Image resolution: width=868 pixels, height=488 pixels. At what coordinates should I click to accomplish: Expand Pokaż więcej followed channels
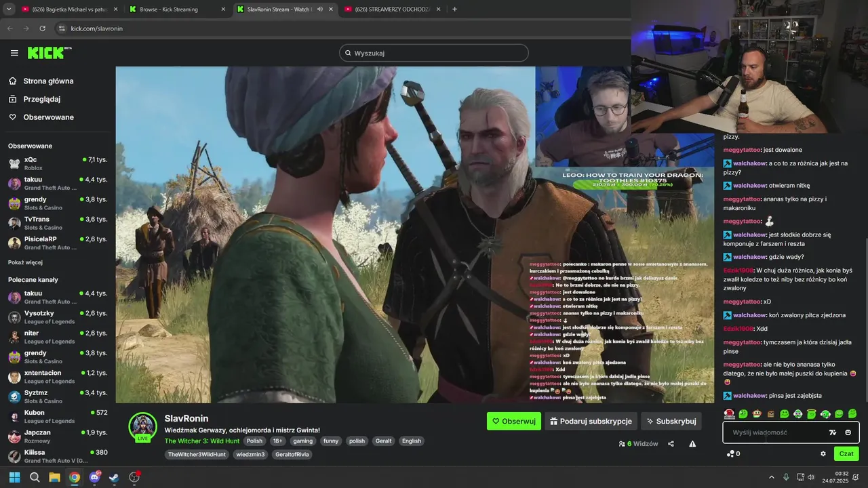pyautogui.click(x=25, y=262)
